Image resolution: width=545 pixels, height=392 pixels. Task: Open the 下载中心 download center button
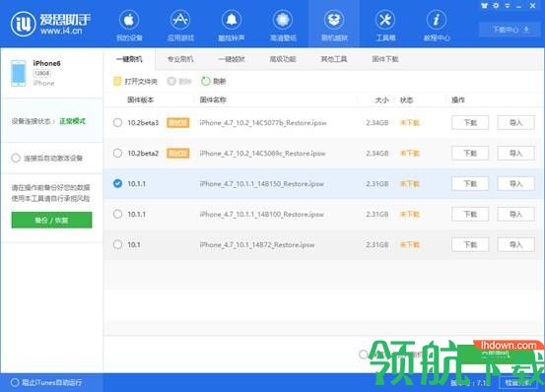point(511,30)
